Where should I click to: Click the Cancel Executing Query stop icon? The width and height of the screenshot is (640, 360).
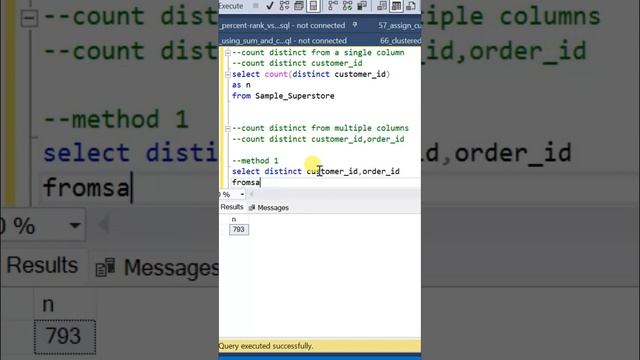tap(256, 6)
